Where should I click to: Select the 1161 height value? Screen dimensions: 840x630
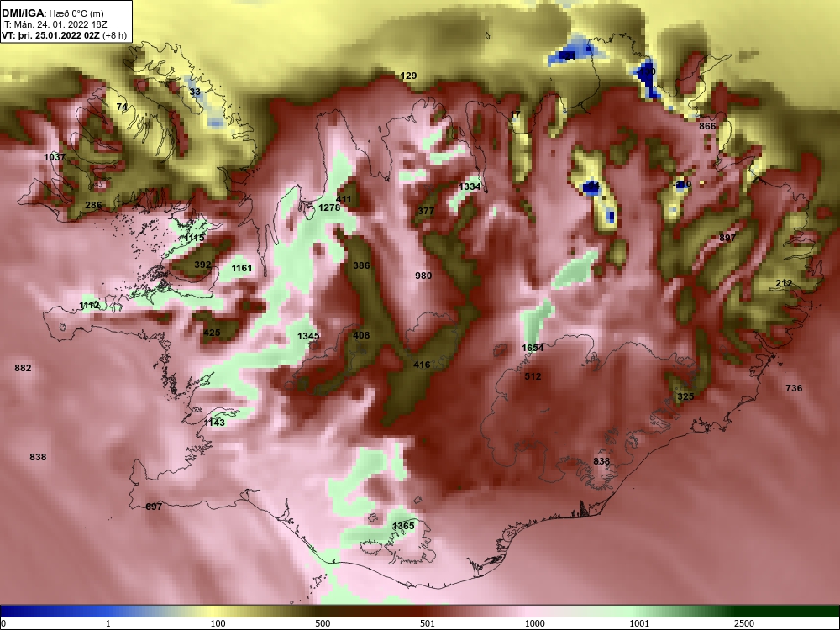[242, 268]
